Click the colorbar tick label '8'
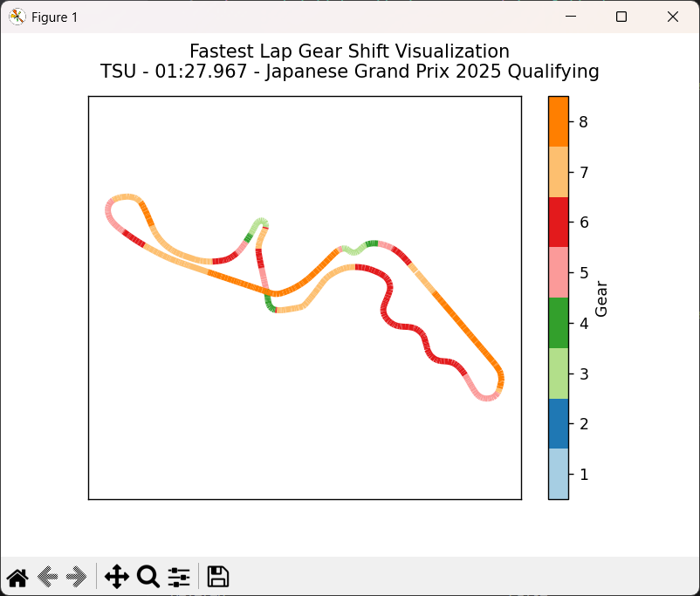The height and width of the screenshot is (596, 700). pyautogui.click(x=584, y=122)
